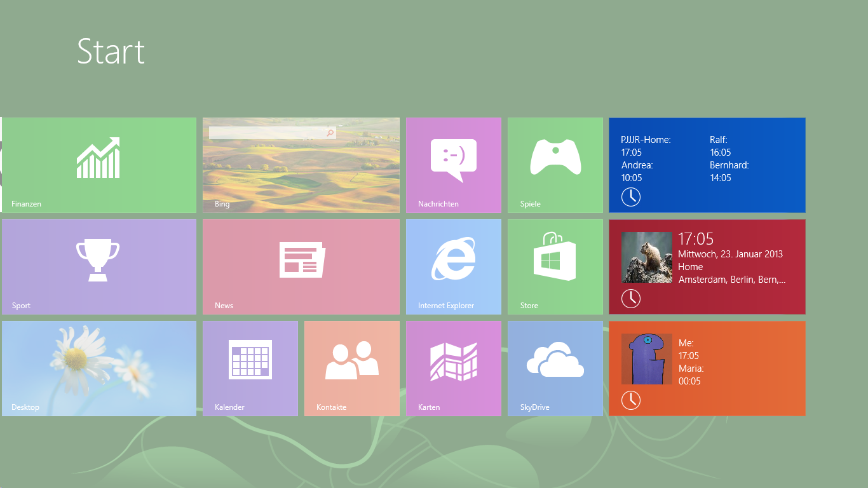The image size is (868, 488).
Task: Click the Start heading
Action: 111,51
